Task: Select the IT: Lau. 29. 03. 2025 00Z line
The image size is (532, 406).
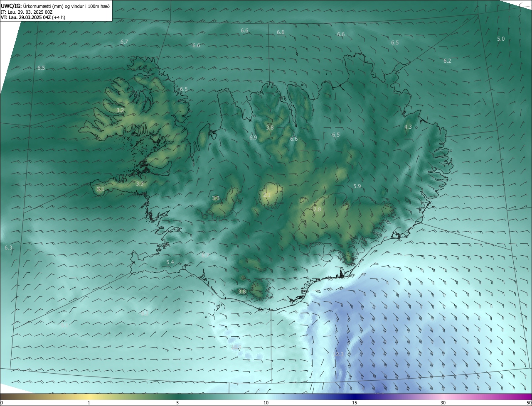Action: click(27, 12)
